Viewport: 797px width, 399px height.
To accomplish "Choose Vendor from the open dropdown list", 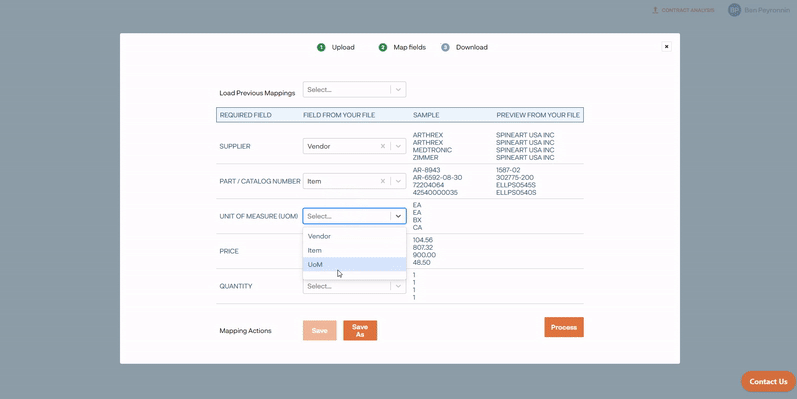I will pyautogui.click(x=354, y=236).
